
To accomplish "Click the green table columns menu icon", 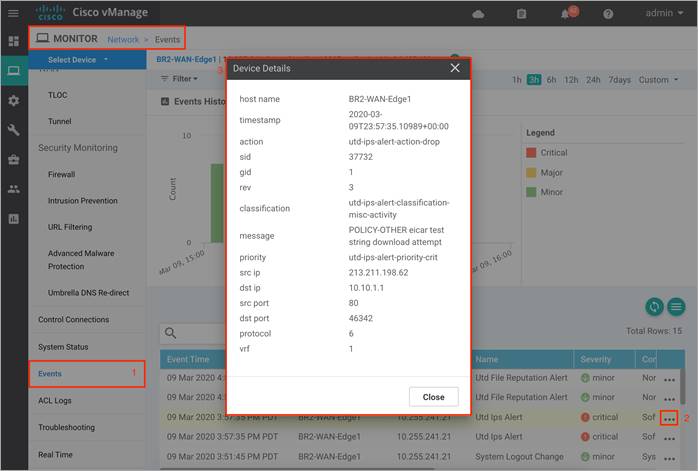I will [676, 307].
